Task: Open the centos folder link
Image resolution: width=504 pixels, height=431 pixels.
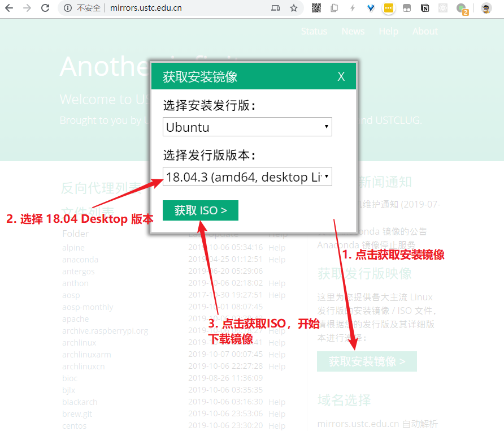Action: tap(74, 426)
